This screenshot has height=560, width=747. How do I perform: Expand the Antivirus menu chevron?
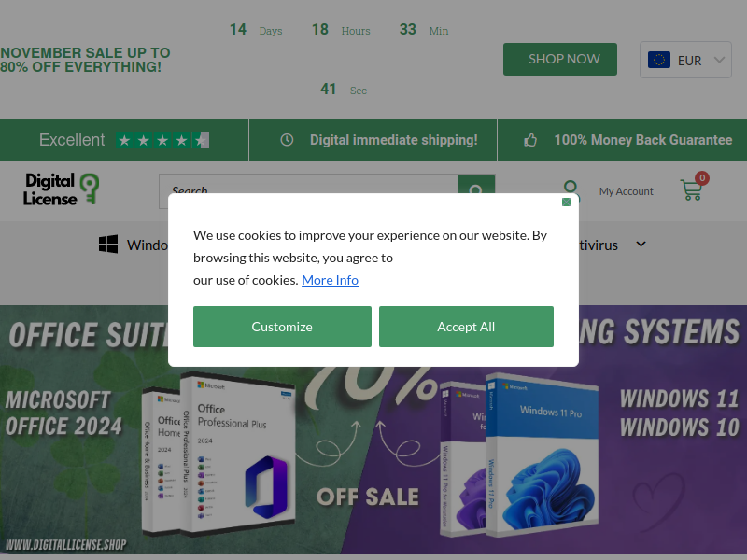641,245
